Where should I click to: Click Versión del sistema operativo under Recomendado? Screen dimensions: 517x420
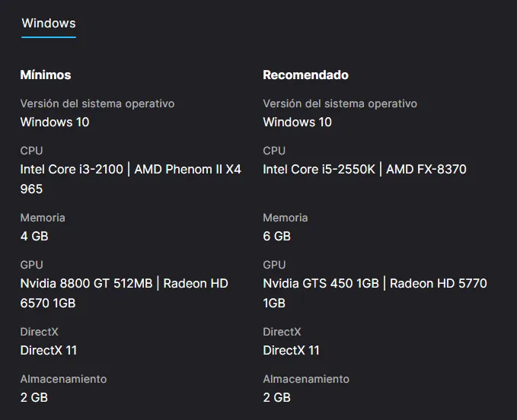(340, 103)
